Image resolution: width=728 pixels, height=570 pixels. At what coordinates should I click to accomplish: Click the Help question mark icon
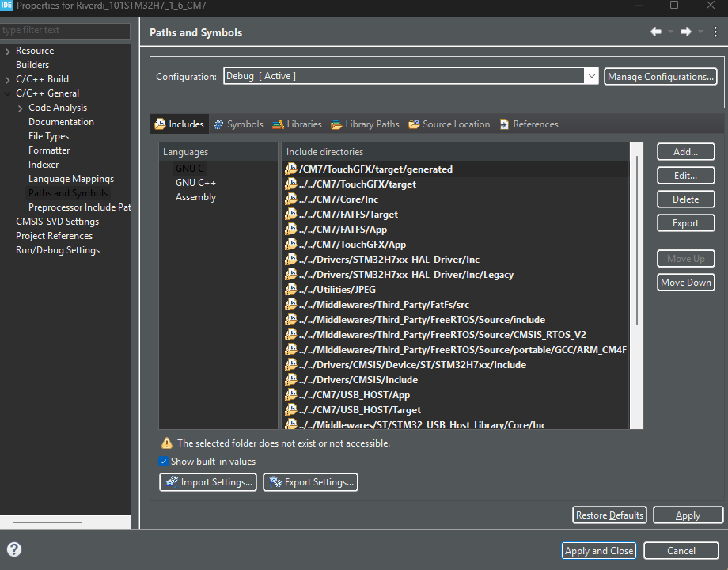[x=14, y=549]
